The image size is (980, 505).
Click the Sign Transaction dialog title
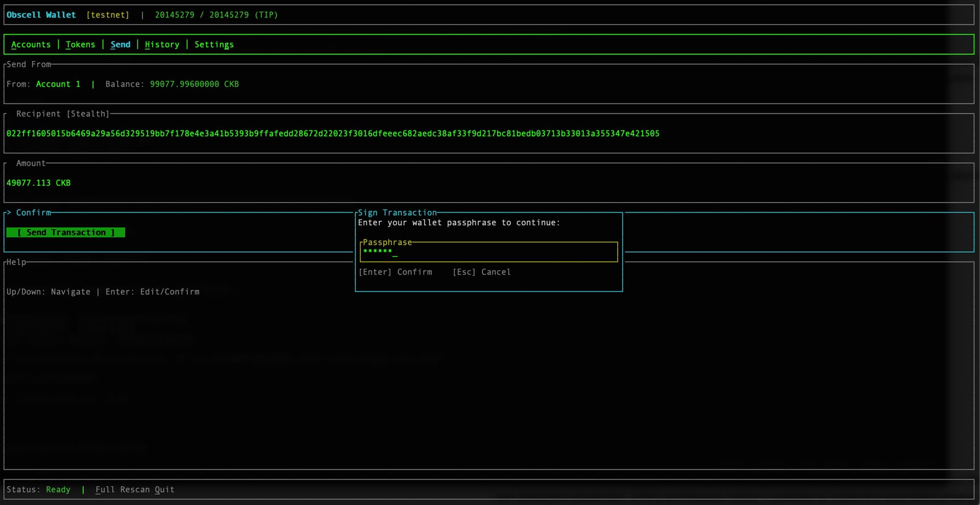click(397, 213)
